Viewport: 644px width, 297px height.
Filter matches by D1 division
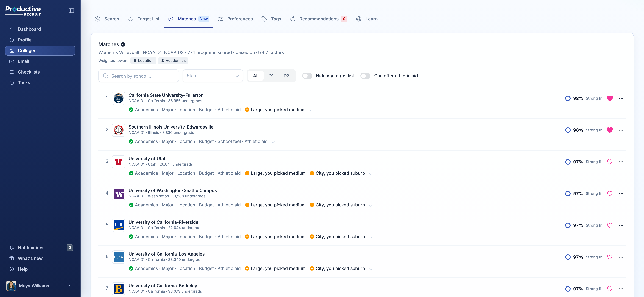(271, 76)
